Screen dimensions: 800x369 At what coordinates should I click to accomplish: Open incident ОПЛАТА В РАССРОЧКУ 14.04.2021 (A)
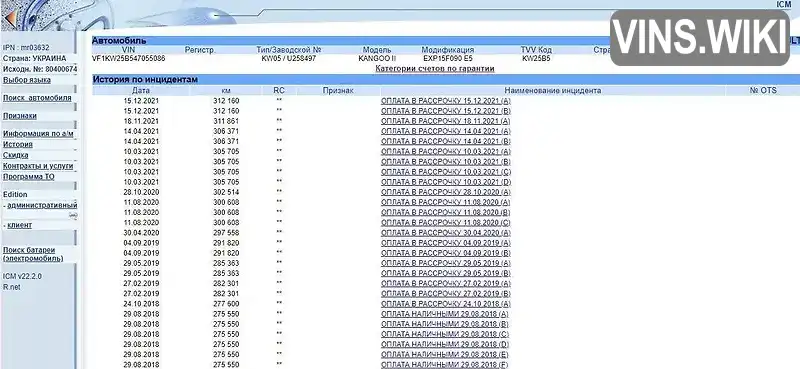point(445,131)
